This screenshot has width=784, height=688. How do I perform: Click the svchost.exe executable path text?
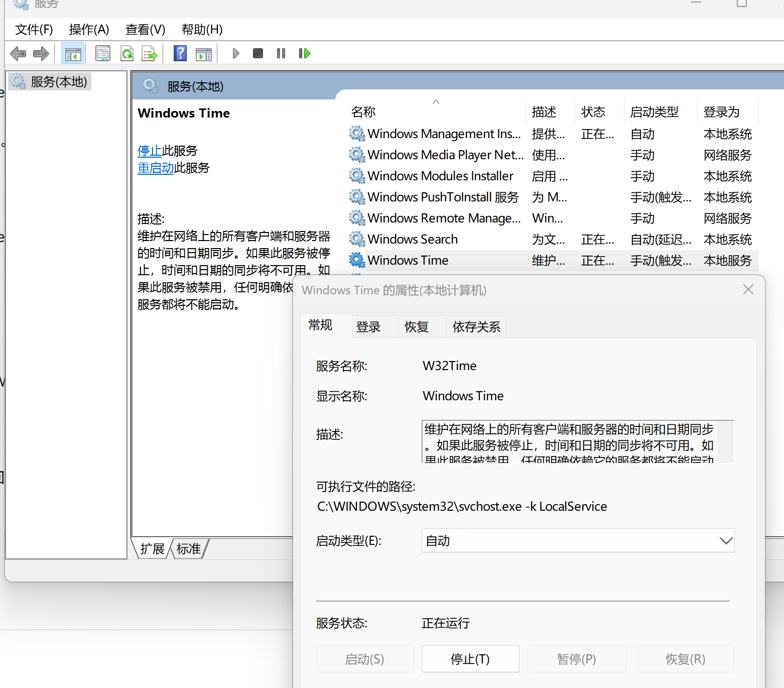click(462, 506)
